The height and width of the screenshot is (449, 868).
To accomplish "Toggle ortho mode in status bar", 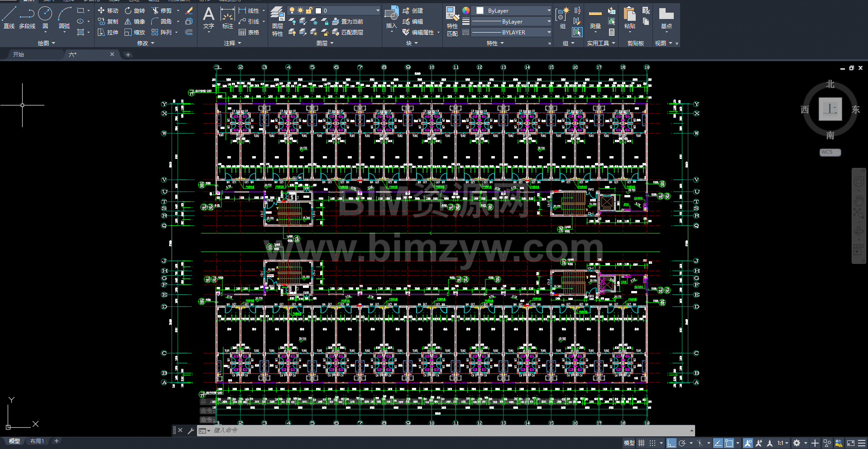I will point(671,443).
